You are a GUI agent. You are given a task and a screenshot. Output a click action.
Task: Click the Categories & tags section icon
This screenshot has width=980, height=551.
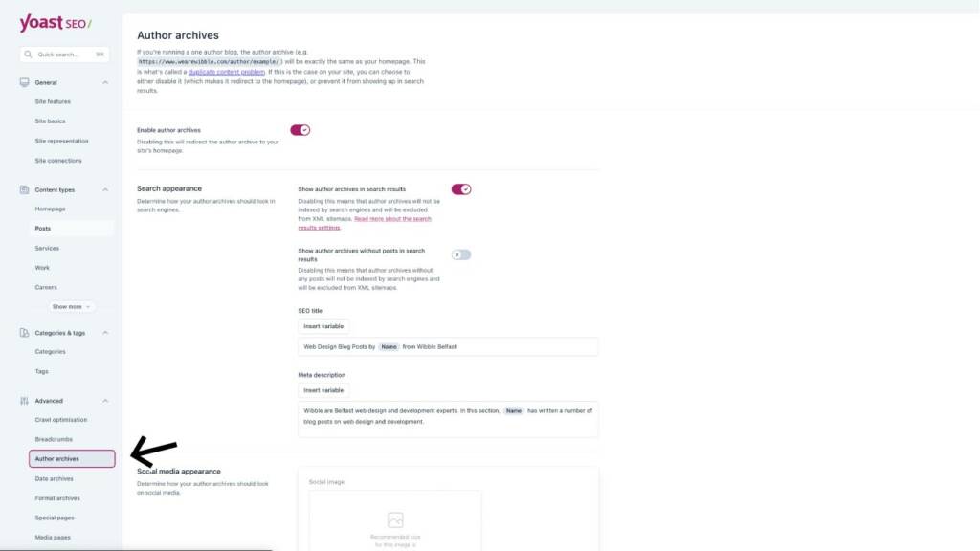pyautogui.click(x=25, y=333)
